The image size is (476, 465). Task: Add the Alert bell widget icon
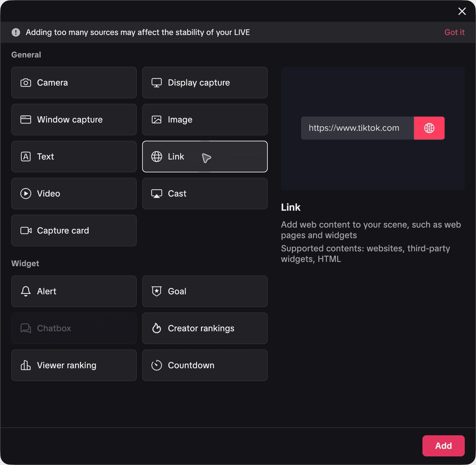click(x=26, y=291)
